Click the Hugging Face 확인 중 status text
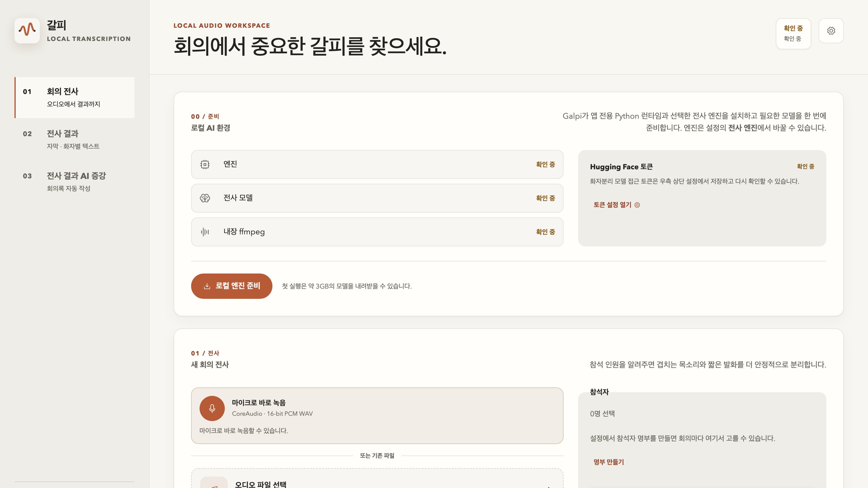 point(805,166)
